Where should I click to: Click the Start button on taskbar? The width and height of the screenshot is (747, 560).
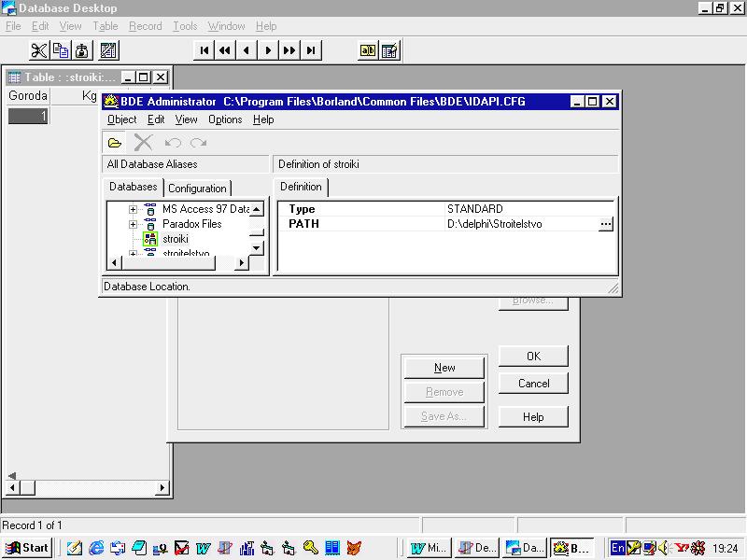pyautogui.click(x=27, y=548)
